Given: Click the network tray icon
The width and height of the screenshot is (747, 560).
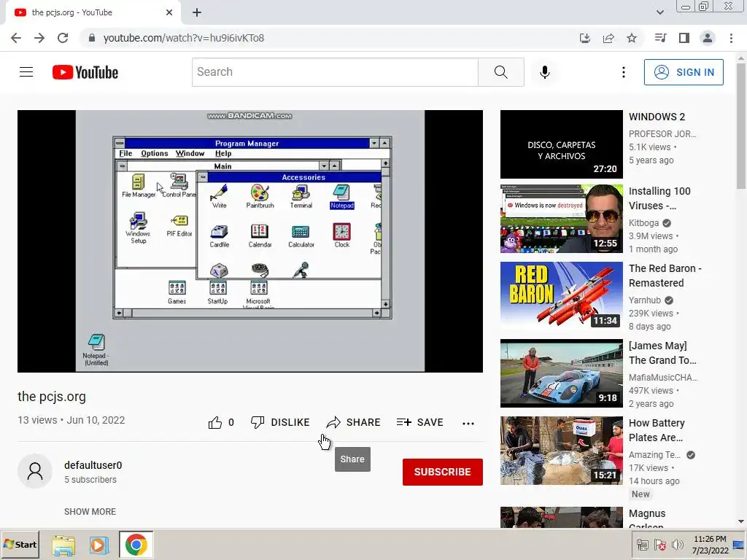Looking at the screenshot, I should (x=642, y=544).
